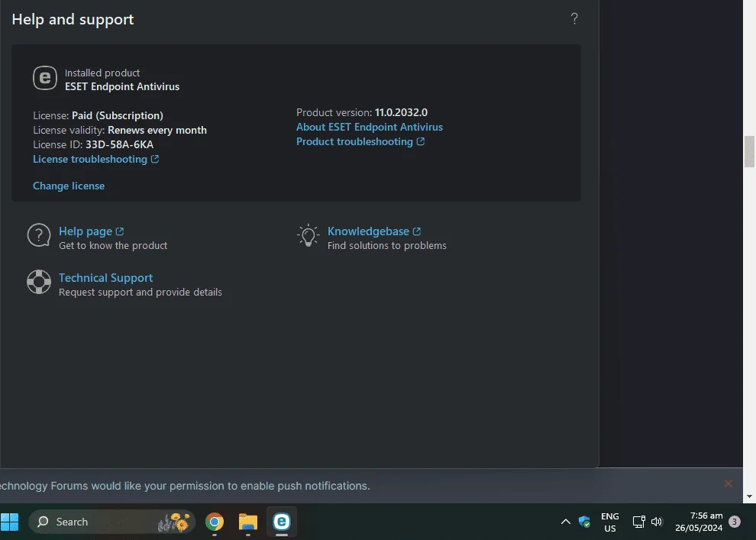The height and width of the screenshot is (540, 756).
Task: Click 'Request support and provide details' text
Action: [x=141, y=293]
